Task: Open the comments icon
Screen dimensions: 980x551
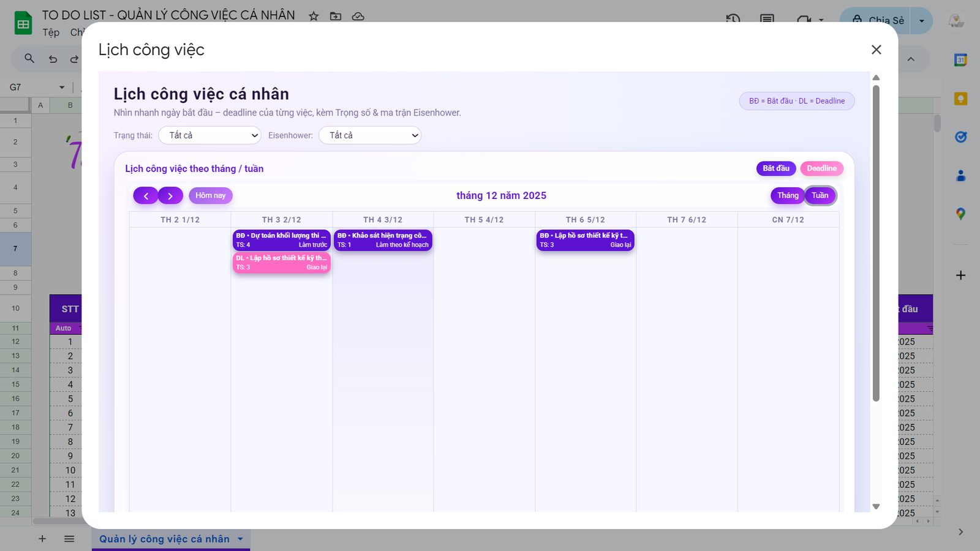Action: [x=767, y=19]
